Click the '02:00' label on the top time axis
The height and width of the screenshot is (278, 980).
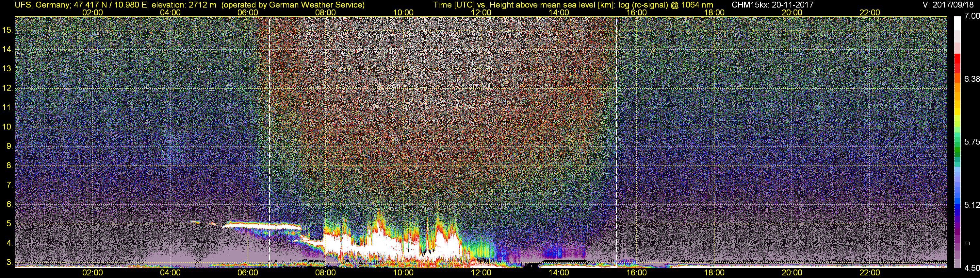[92, 12]
